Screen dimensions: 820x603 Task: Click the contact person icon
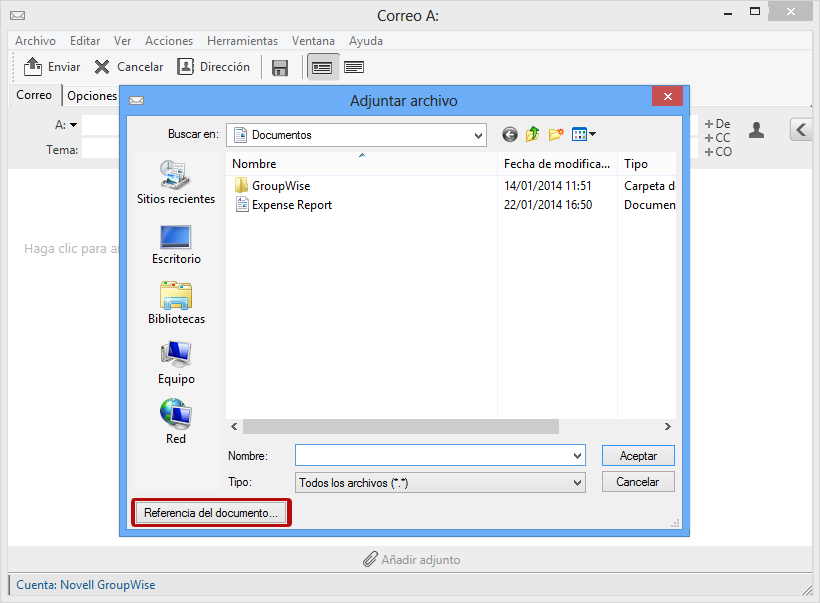coord(756,130)
